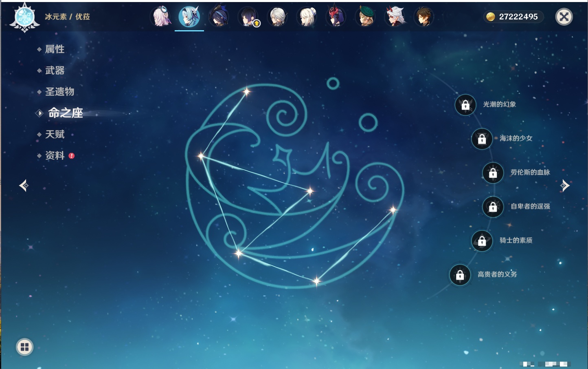
Task: Go to previous character with left arrow
Action: tap(24, 186)
